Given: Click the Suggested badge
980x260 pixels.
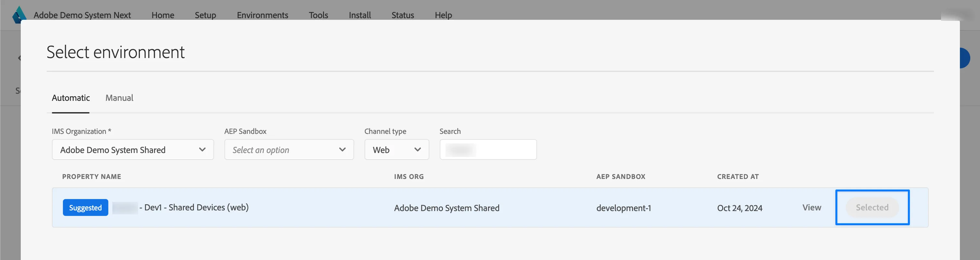Looking at the screenshot, I should 86,207.
